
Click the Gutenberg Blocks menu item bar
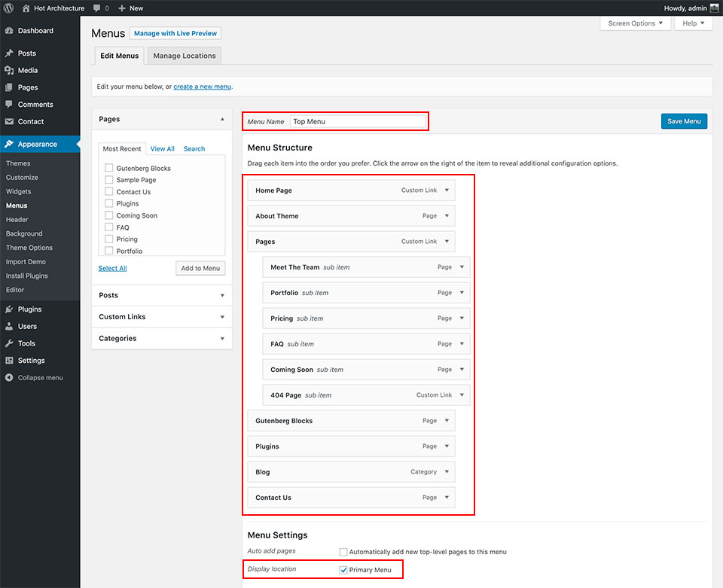coord(352,421)
